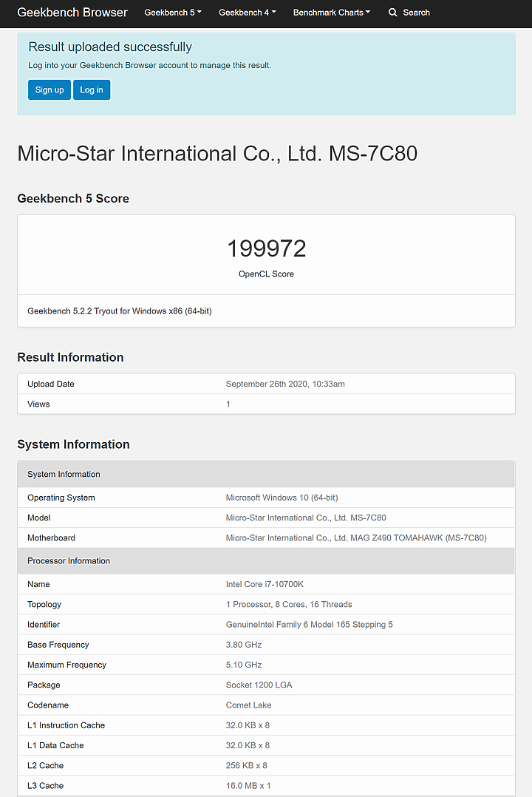
Task: Select the 199972 OpenCL score value
Action: point(266,248)
